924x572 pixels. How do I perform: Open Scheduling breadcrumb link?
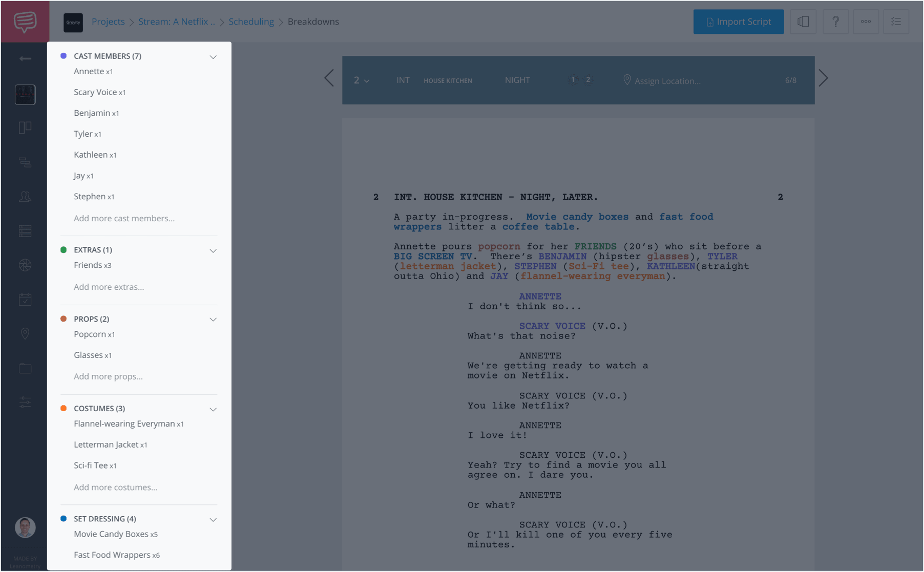click(x=251, y=22)
